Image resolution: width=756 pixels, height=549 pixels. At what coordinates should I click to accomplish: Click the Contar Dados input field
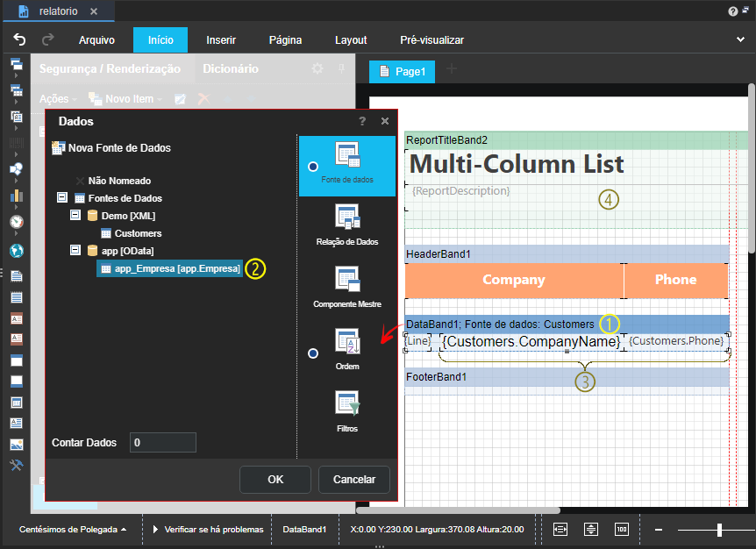click(x=163, y=443)
